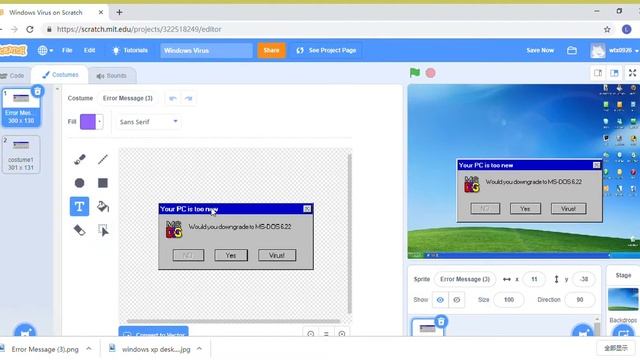
Task: Switch to the Costumes tab
Action: tap(60, 75)
